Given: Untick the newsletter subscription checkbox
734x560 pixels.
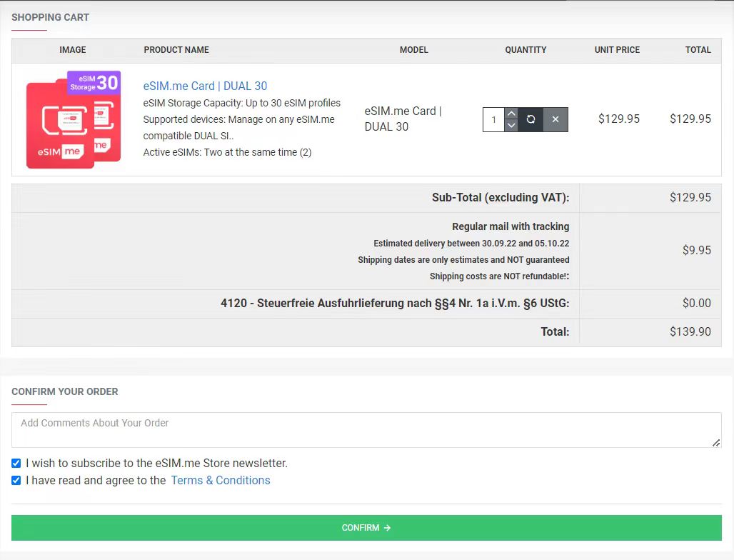Looking at the screenshot, I should pyautogui.click(x=16, y=463).
